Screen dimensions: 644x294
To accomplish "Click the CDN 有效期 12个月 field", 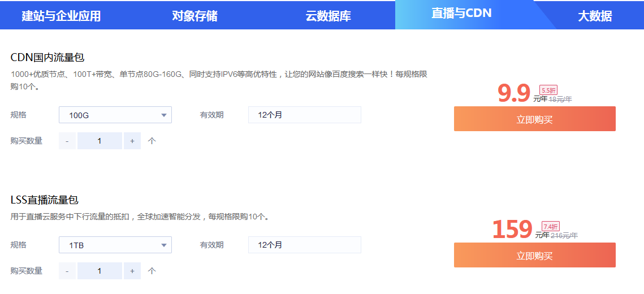I will (305, 115).
